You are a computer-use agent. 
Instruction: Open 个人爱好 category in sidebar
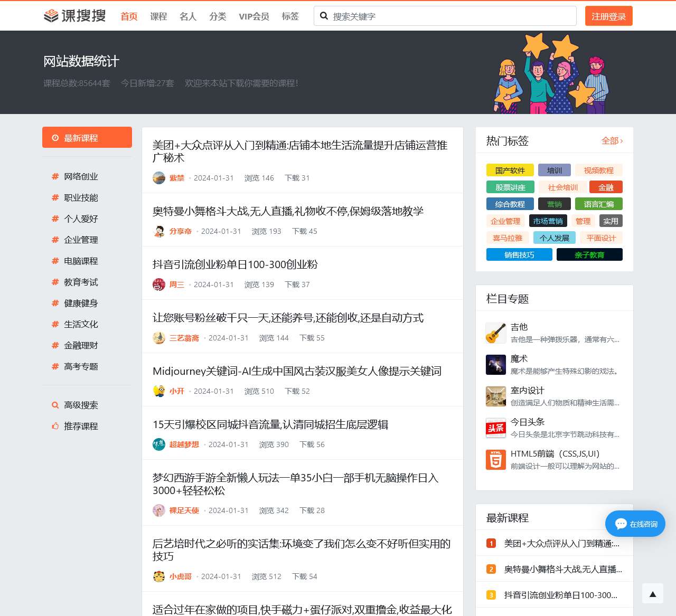coord(81,219)
